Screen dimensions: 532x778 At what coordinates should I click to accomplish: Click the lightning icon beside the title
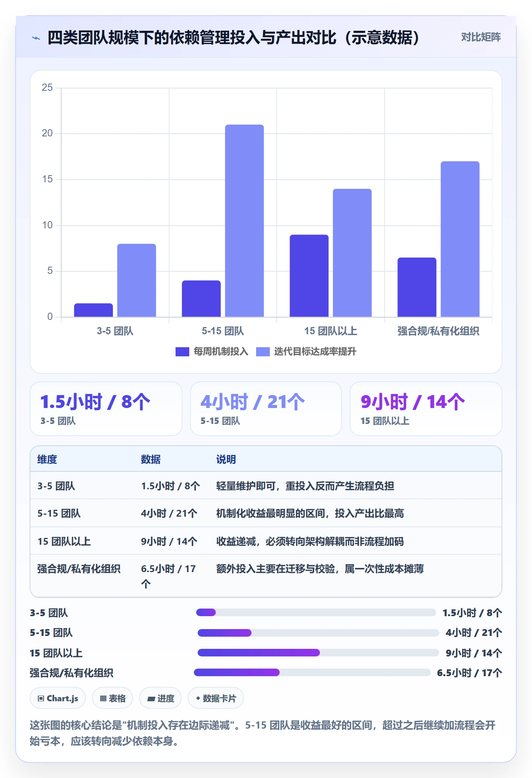(36, 38)
